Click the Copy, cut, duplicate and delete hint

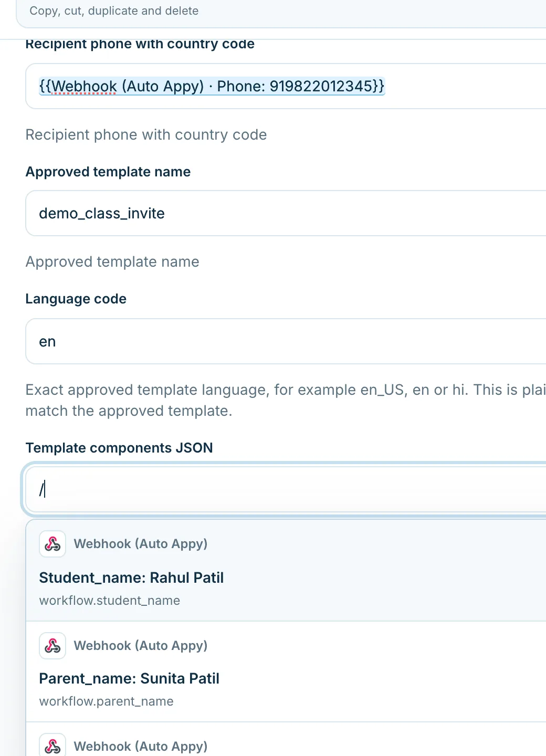114,11
